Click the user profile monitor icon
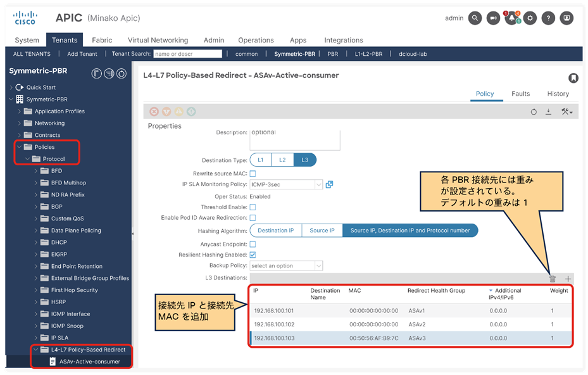This screenshot has height=375, width=588. coord(566,18)
